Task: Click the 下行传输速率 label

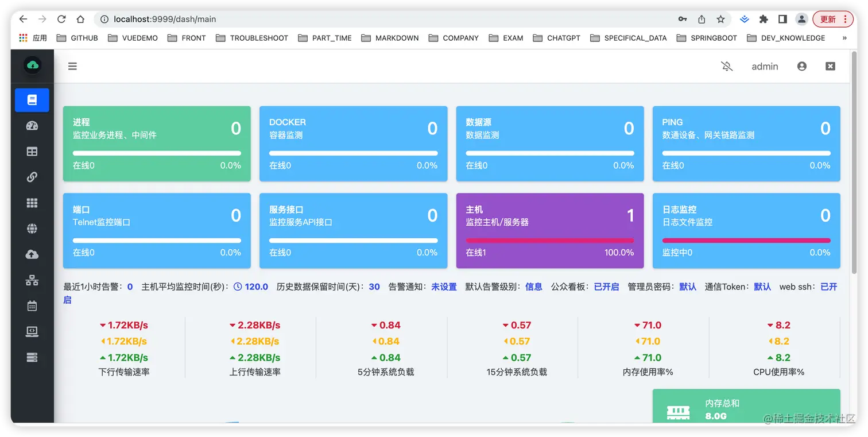Action: [x=124, y=372]
